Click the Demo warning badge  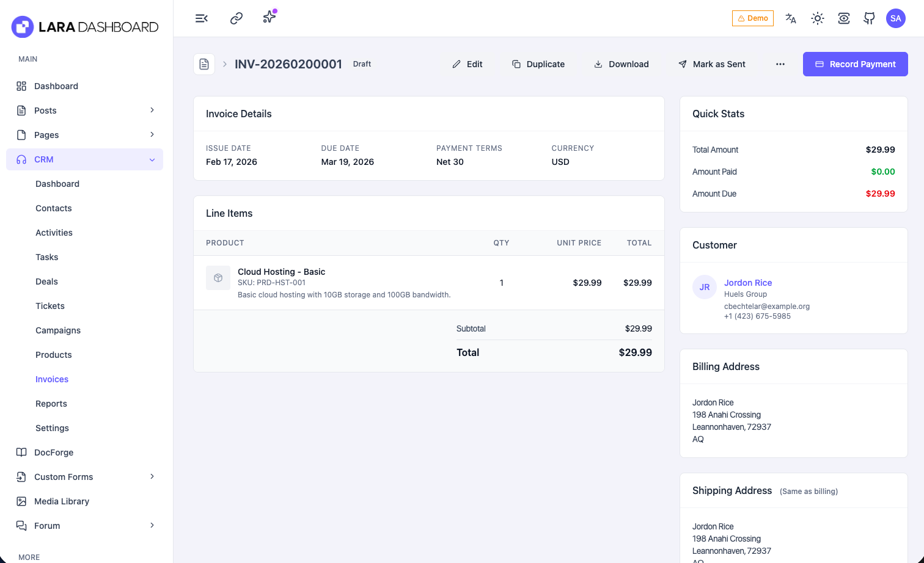(752, 18)
